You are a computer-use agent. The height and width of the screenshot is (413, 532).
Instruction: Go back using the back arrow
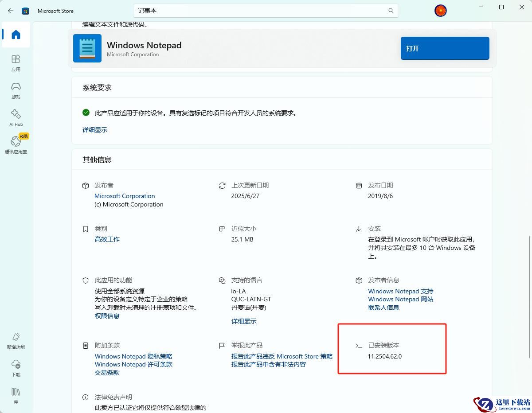[11, 11]
